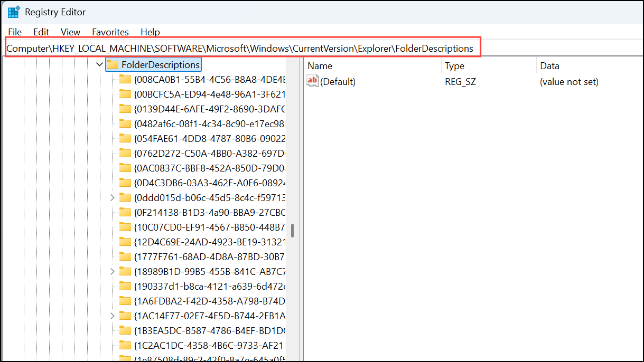Select the {10C07CD0-EF91-4567 key name

click(x=210, y=227)
